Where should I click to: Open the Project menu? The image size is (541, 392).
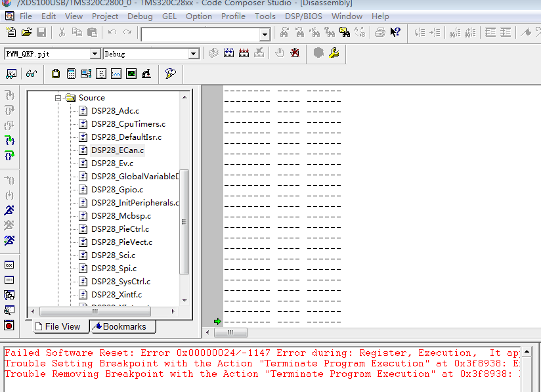click(x=105, y=16)
